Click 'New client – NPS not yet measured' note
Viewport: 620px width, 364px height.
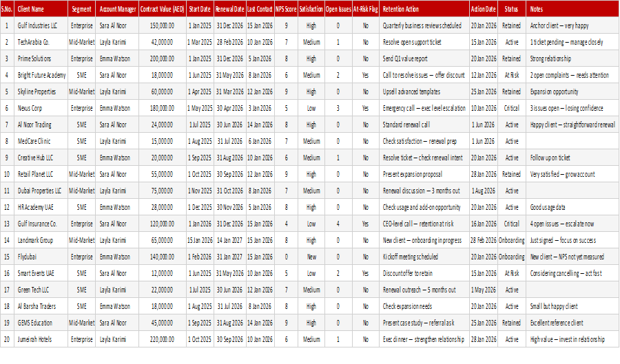pos(572,257)
